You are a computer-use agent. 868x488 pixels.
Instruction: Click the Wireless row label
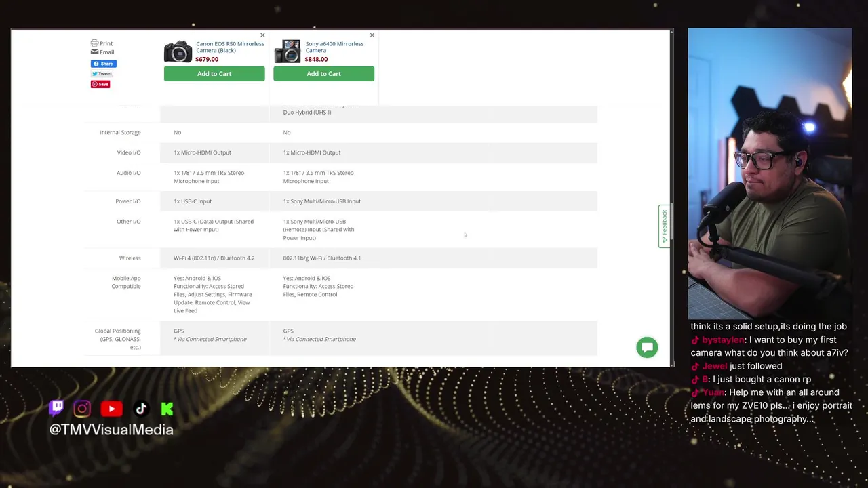click(x=130, y=258)
